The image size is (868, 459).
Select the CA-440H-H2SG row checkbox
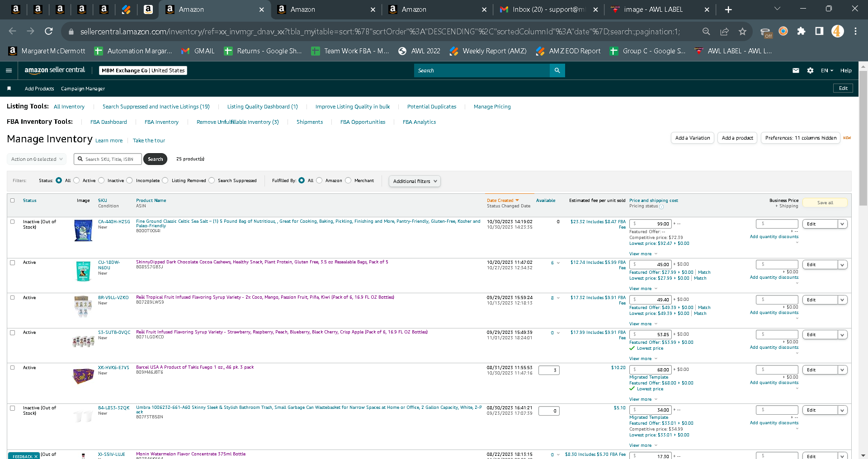pos(13,222)
